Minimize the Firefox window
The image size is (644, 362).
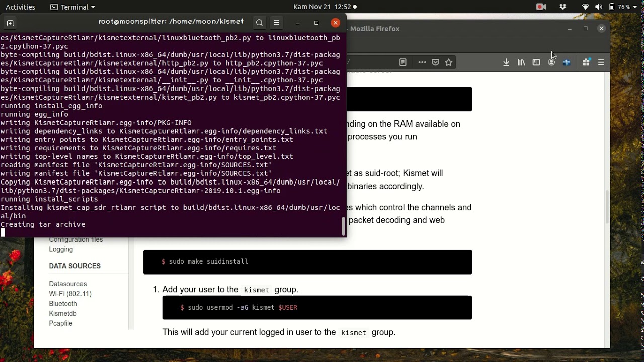570,29
